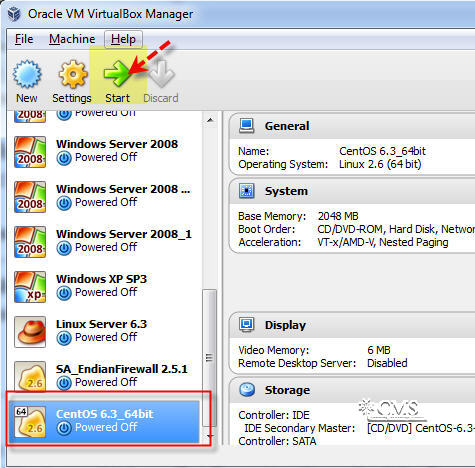Click the Controller: IDE storage line

click(x=274, y=415)
